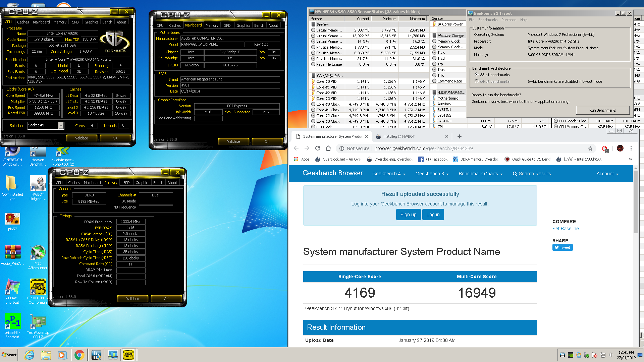Expand Account dropdown in Geekbench Browser
This screenshot has height=362, width=644.
[x=607, y=174]
